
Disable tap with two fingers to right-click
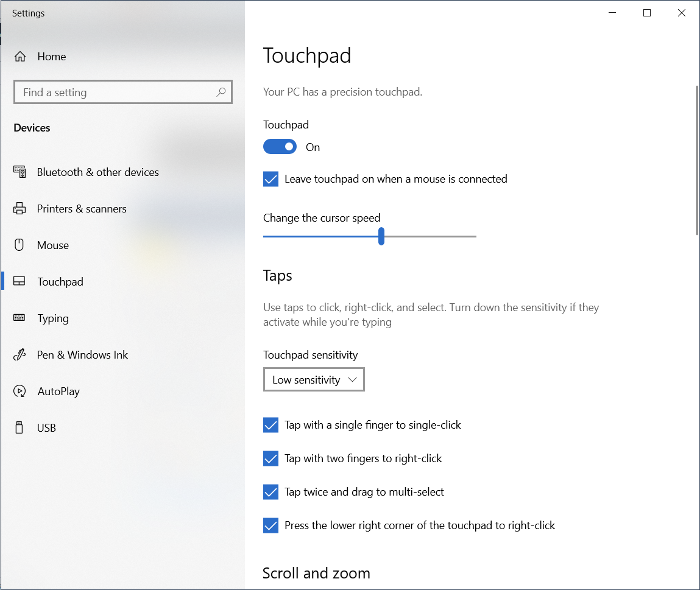pos(271,458)
